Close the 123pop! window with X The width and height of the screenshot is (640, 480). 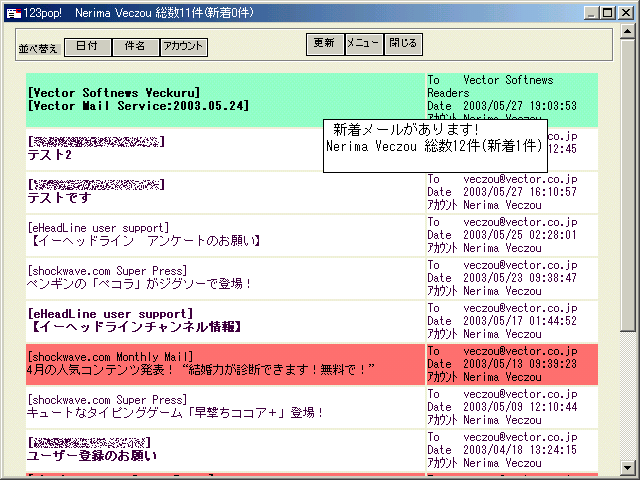click(x=625, y=13)
